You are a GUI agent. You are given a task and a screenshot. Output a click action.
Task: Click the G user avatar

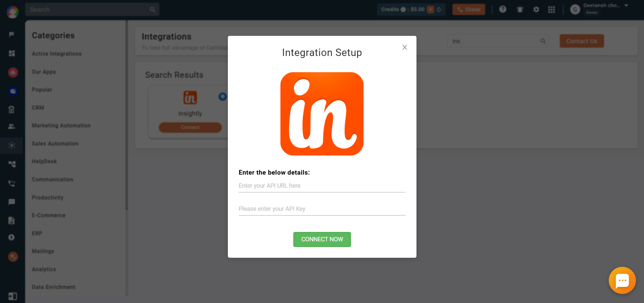point(575,10)
